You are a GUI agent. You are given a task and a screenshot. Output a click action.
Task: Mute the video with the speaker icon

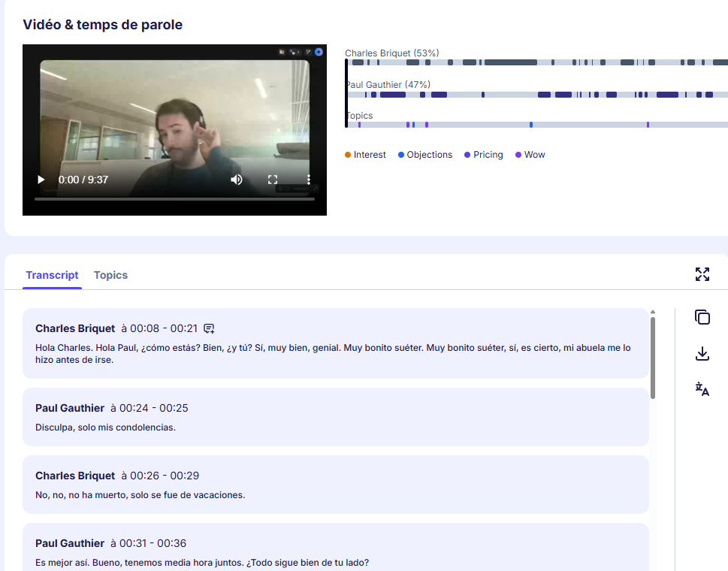237,180
